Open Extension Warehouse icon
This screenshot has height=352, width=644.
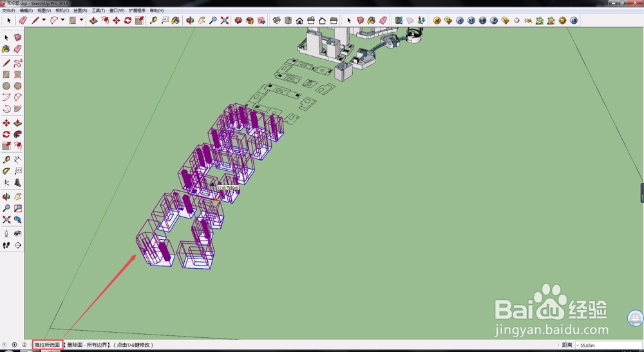250,20
